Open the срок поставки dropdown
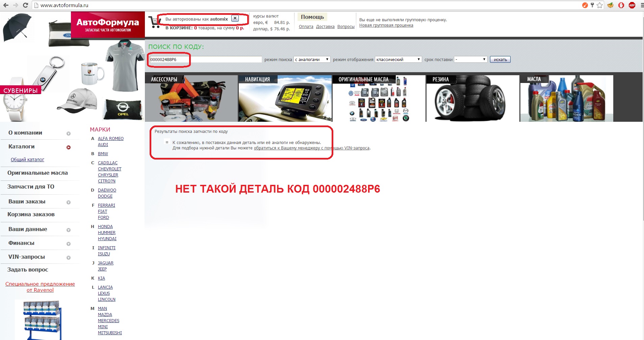 tap(470, 59)
